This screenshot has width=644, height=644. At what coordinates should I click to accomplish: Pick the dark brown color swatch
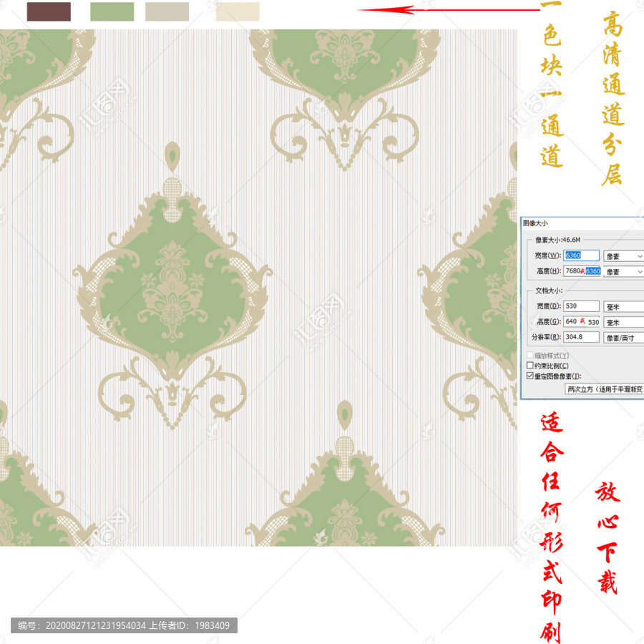[49, 11]
